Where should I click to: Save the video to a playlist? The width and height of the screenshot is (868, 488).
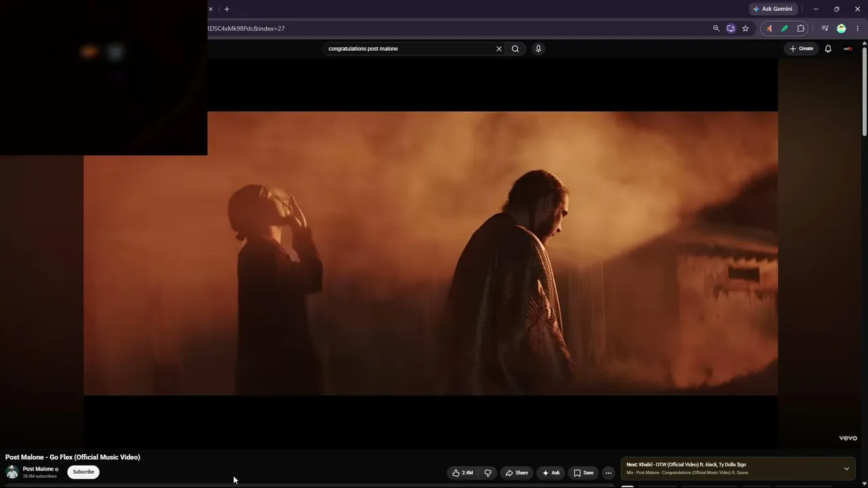pos(583,473)
